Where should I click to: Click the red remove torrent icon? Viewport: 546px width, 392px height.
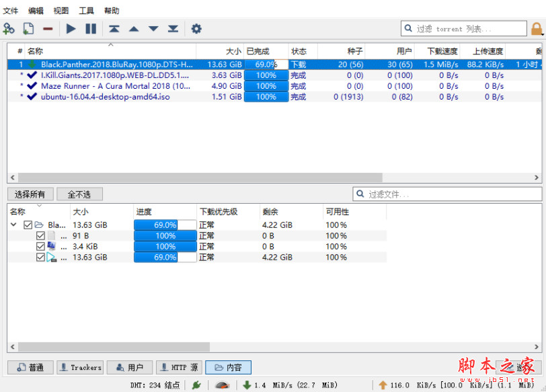point(48,28)
